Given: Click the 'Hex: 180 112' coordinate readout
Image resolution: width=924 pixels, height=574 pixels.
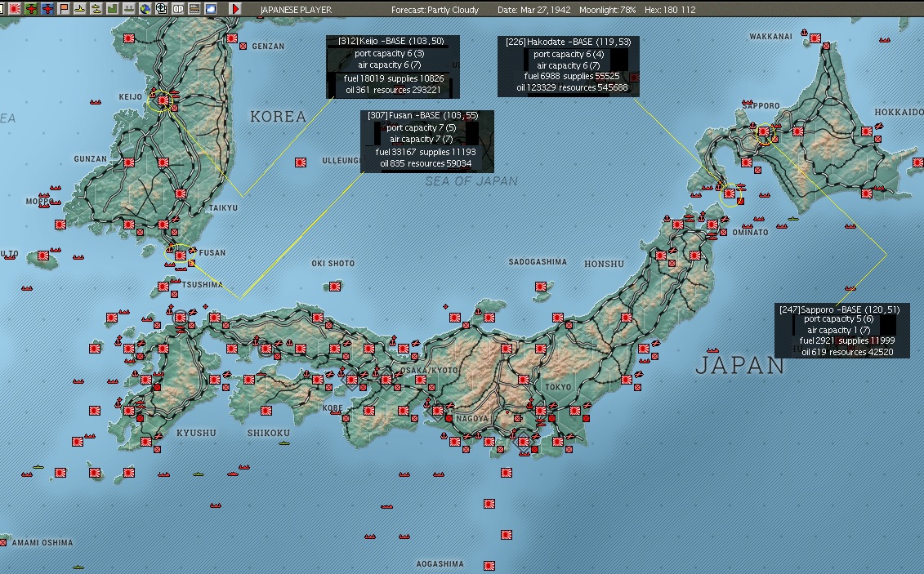Looking at the screenshot, I should point(670,10).
